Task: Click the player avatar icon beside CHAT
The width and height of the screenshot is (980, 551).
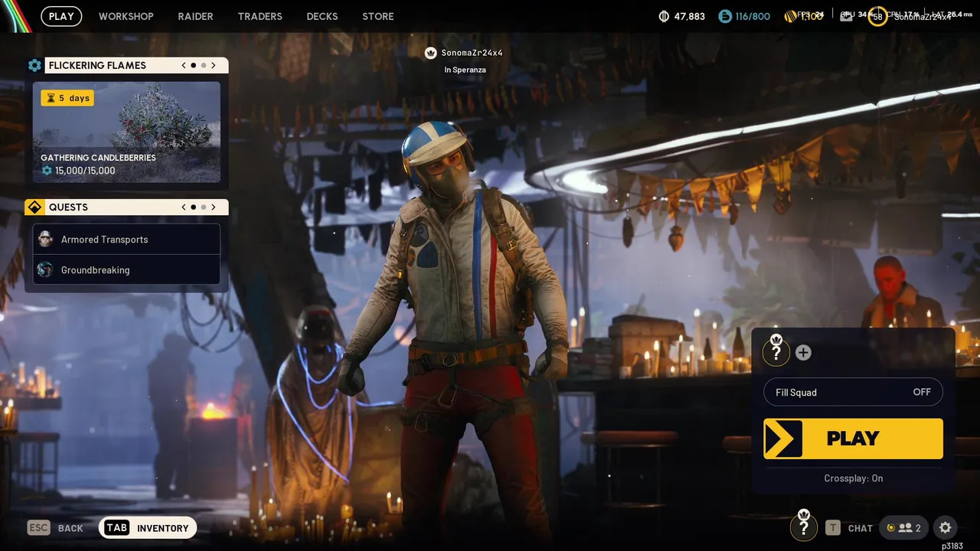Action: click(x=803, y=527)
